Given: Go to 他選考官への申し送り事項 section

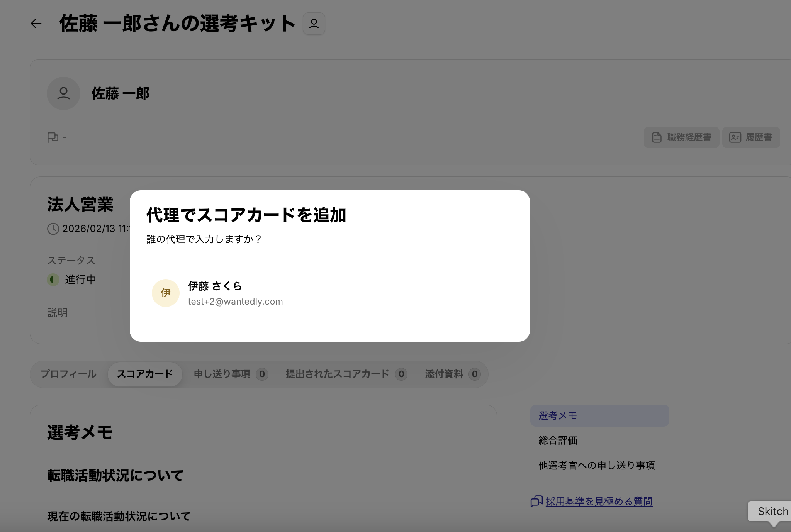Looking at the screenshot, I should (x=596, y=465).
